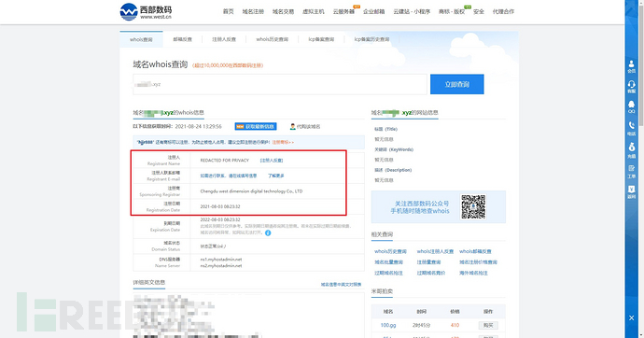Image resolution: width=644 pixels, height=338 pixels.
Task: Click the QR code image
Action: pyautogui.click(x=473, y=206)
